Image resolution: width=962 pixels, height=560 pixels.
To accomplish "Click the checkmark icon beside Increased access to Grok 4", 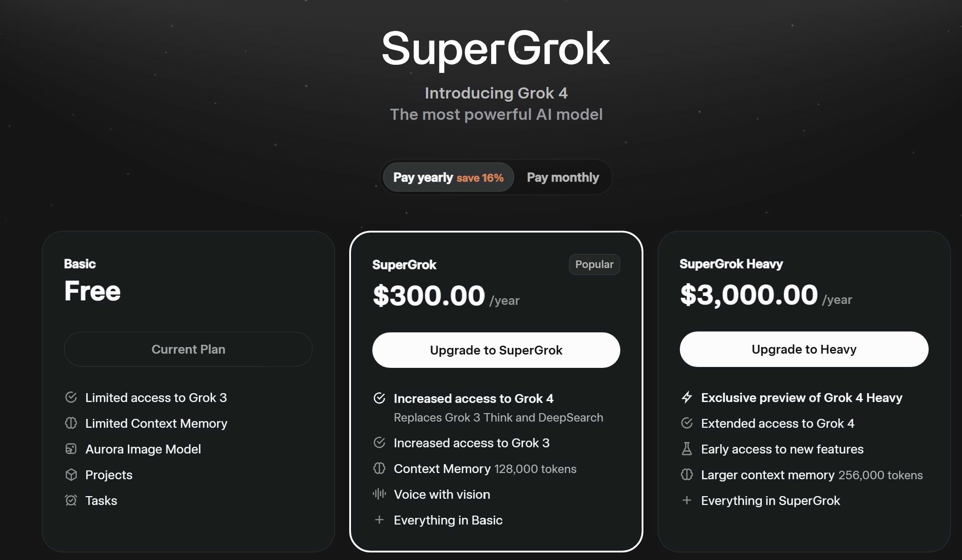I will 379,398.
